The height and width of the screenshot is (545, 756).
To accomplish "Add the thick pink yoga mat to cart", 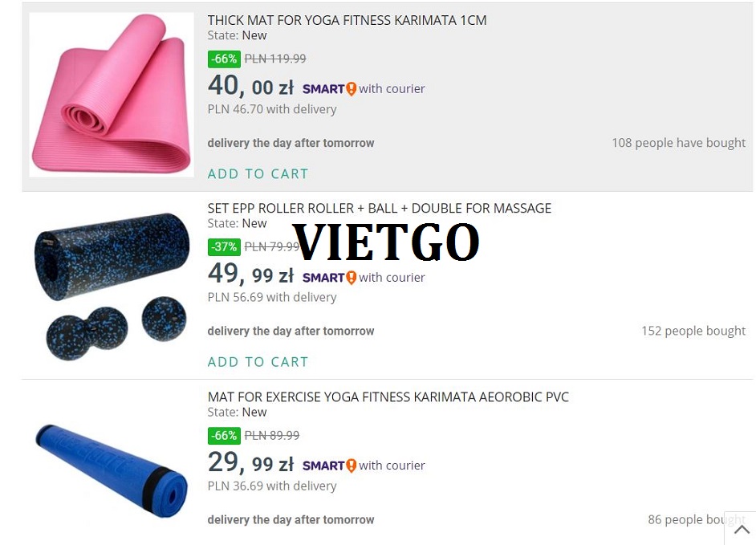I will [258, 173].
